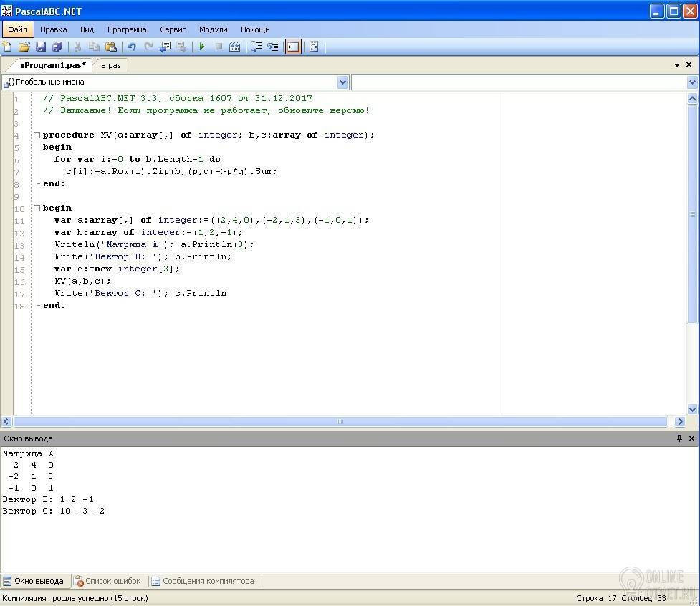The width and height of the screenshot is (700, 606).
Task: Switch to the e.pas tab
Action: click(111, 65)
